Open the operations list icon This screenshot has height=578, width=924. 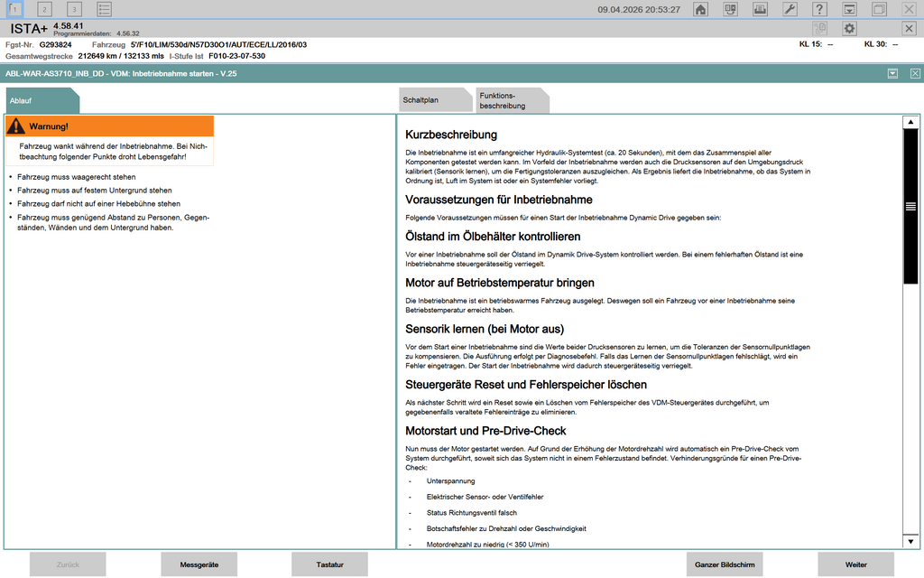[x=104, y=9]
